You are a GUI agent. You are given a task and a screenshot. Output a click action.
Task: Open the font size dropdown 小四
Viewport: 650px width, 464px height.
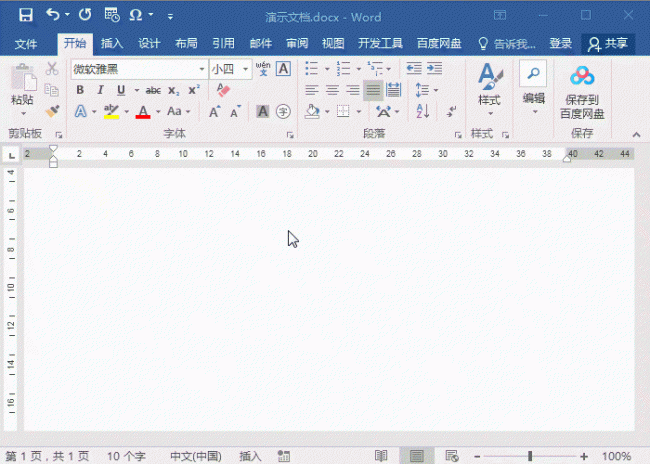tap(245, 69)
